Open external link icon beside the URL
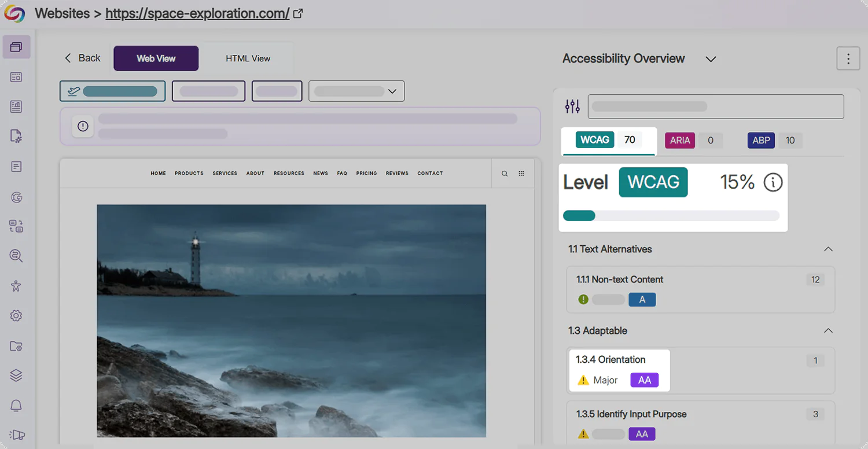Viewport: 868px width, 449px height. tap(298, 13)
